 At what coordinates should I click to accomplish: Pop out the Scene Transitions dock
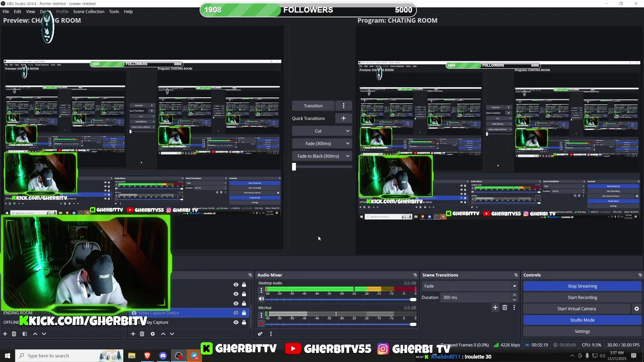[516, 275]
